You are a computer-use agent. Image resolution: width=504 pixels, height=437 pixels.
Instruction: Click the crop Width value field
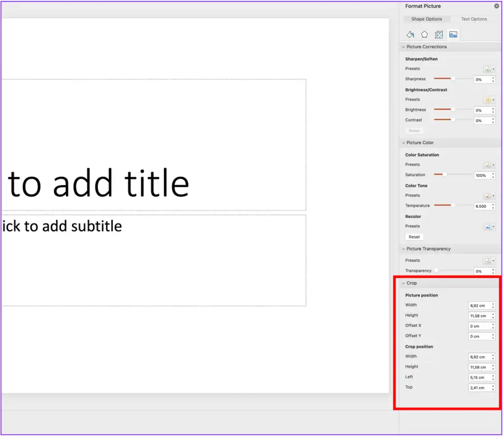479,357
